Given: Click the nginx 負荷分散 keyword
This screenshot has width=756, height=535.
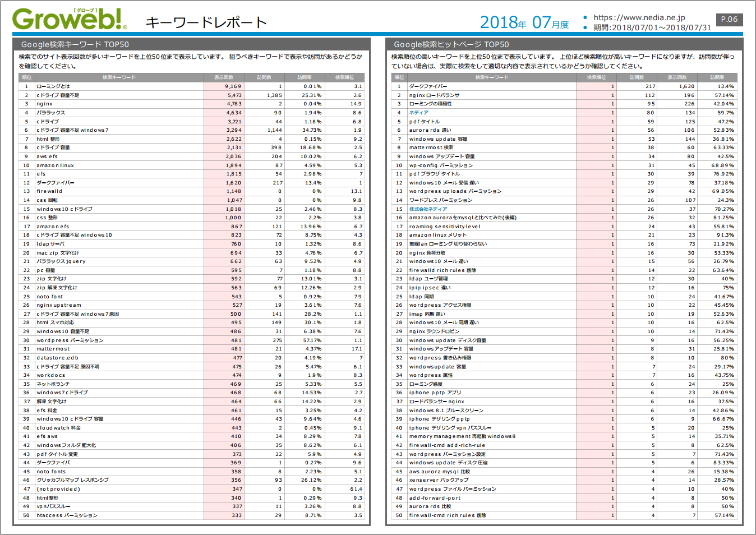Looking at the screenshot, I should [427, 253].
